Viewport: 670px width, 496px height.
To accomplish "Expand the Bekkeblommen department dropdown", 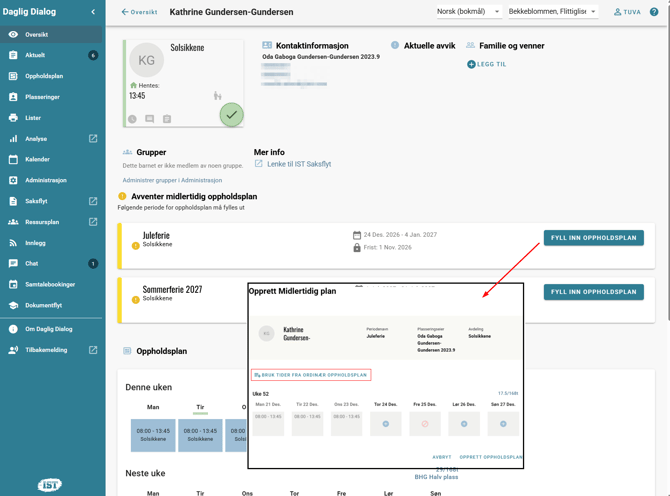I will [x=553, y=12].
